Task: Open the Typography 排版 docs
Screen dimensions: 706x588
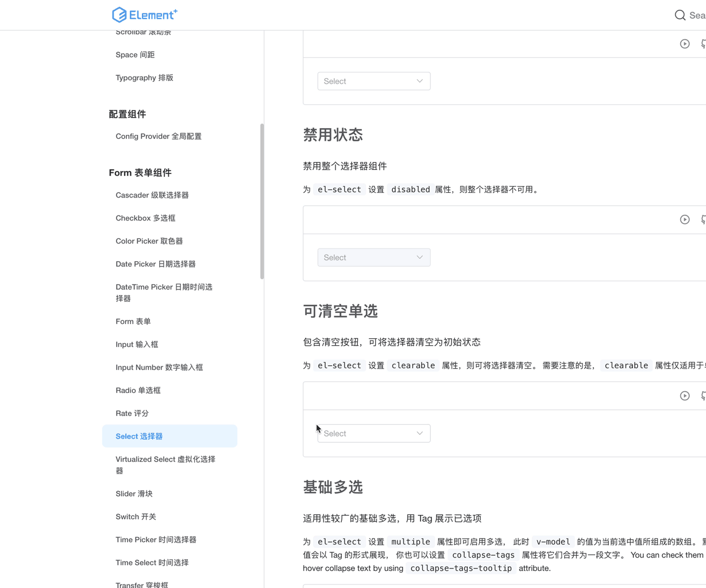Action: pos(144,78)
